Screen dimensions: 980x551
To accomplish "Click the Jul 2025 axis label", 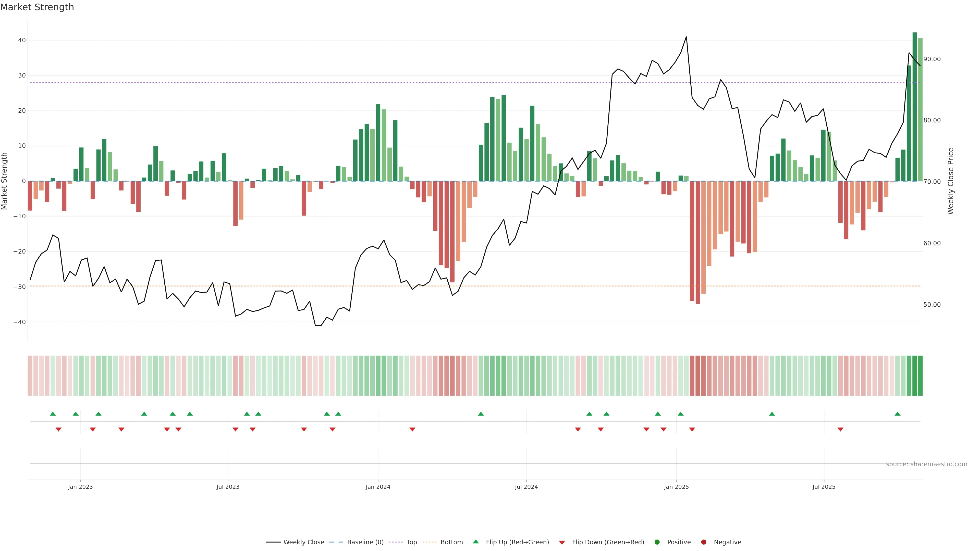I will coord(824,487).
